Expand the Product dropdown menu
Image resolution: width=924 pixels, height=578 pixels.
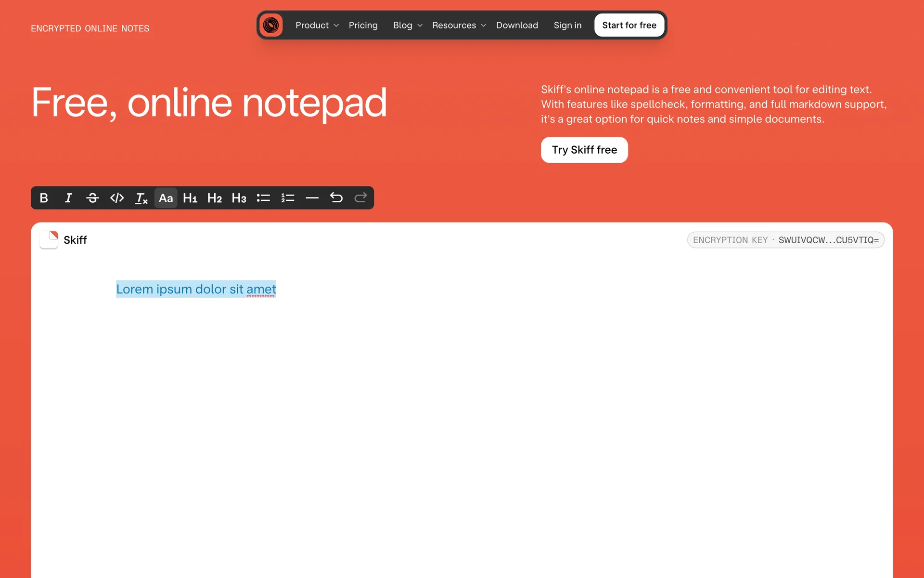tap(317, 25)
